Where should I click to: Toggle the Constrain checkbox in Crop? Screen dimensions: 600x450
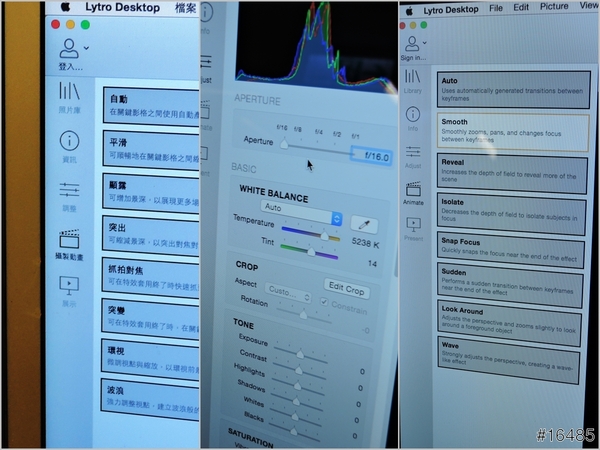pyautogui.click(x=324, y=302)
